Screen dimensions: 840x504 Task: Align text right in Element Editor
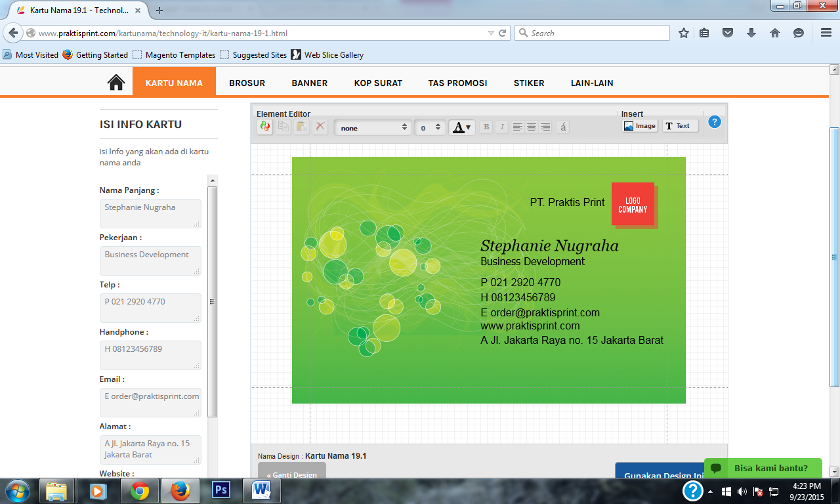pos(545,127)
